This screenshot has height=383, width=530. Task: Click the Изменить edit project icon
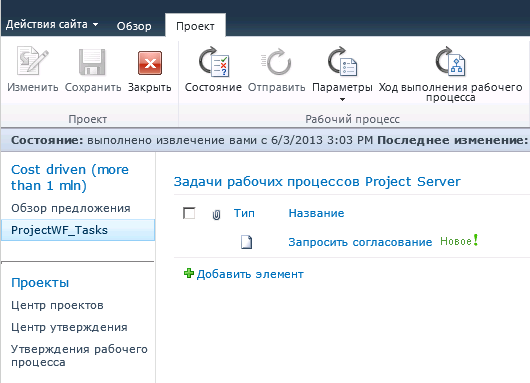33,62
